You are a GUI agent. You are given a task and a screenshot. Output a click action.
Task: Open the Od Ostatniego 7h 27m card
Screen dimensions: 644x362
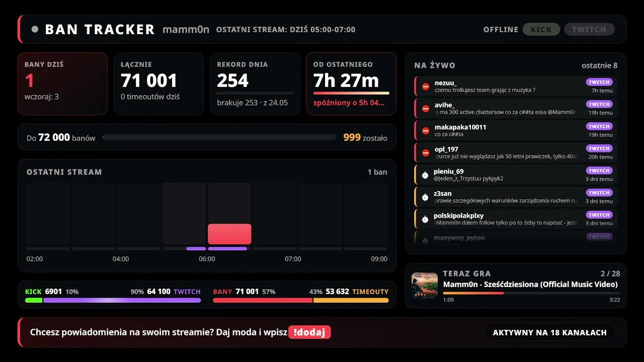[x=351, y=84]
